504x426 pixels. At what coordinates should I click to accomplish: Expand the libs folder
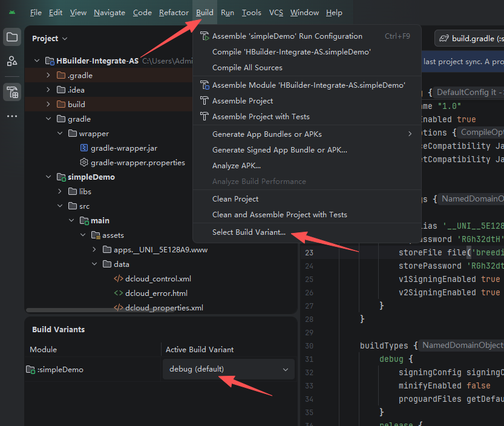(60, 191)
